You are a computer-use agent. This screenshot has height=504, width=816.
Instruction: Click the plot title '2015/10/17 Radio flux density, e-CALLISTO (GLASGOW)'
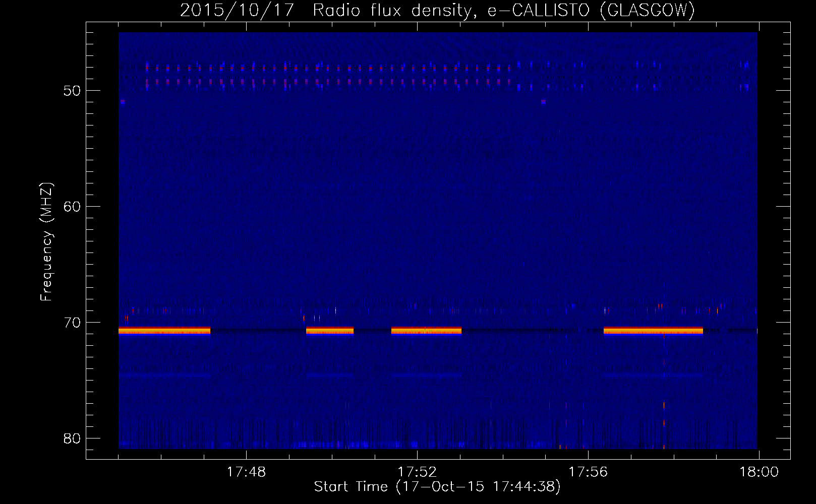(437, 10)
